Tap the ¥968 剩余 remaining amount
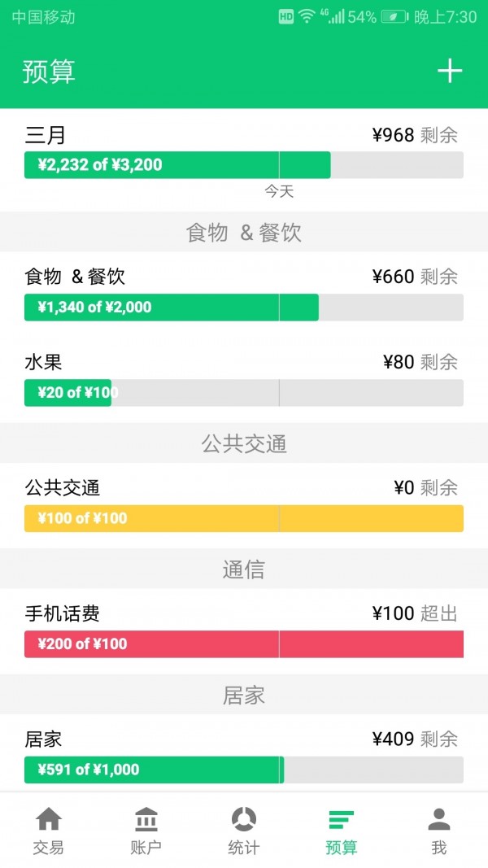Screen dimensions: 488x868 (415, 136)
